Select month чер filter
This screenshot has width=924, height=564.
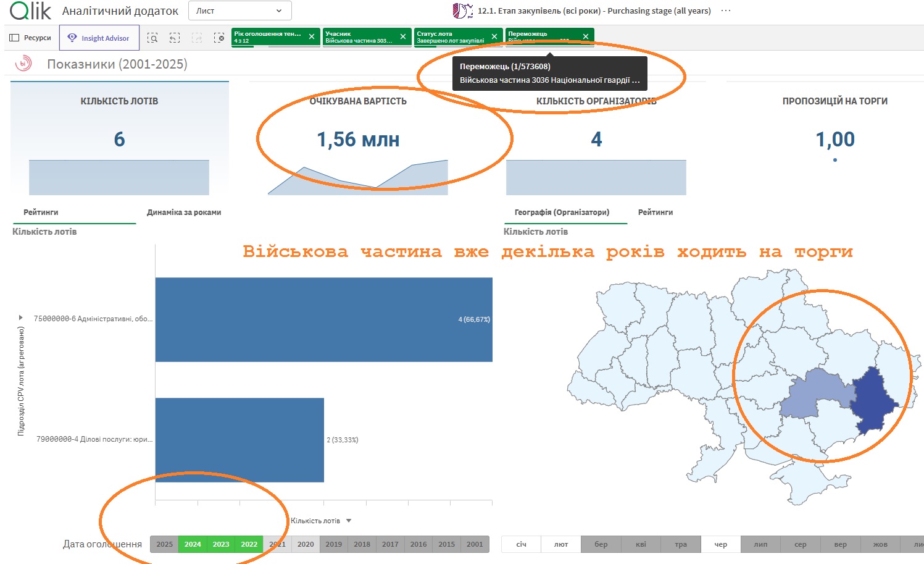[x=721, y=544]
